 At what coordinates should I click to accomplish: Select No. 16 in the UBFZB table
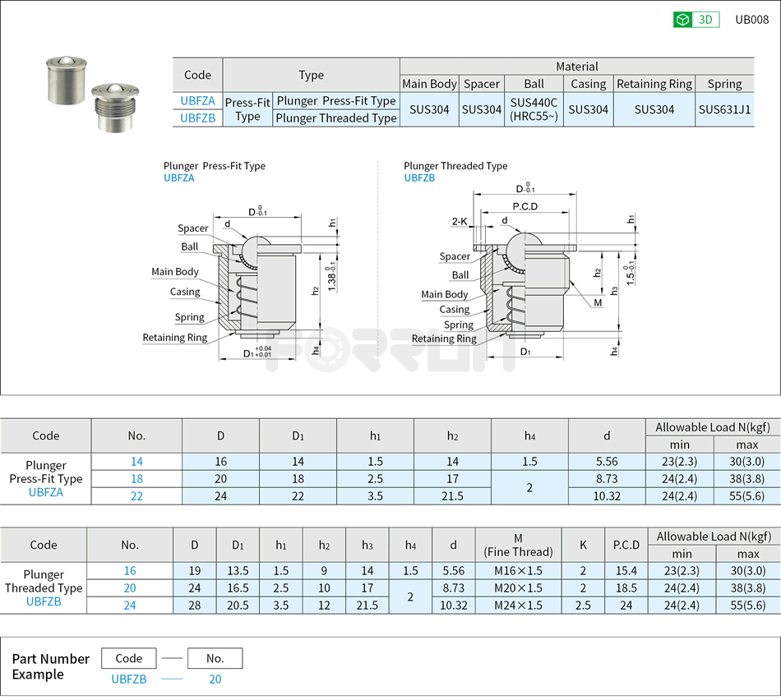tap(130, 570)
